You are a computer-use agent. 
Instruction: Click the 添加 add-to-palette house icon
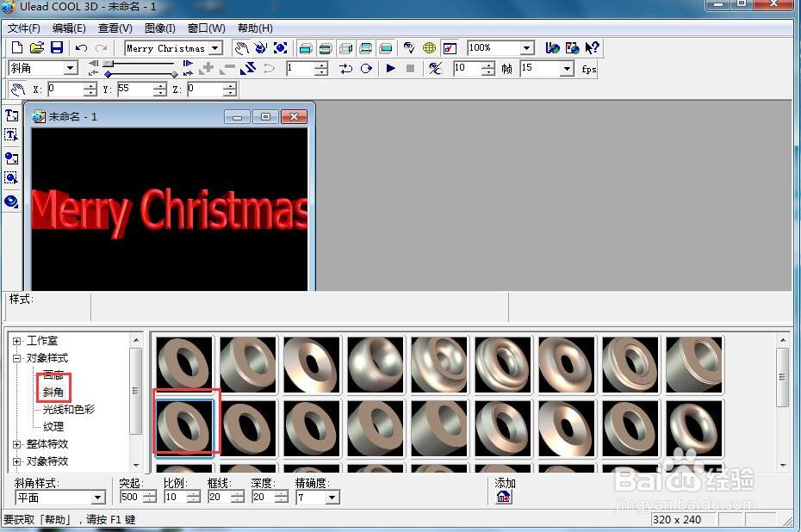pos(504,496)
